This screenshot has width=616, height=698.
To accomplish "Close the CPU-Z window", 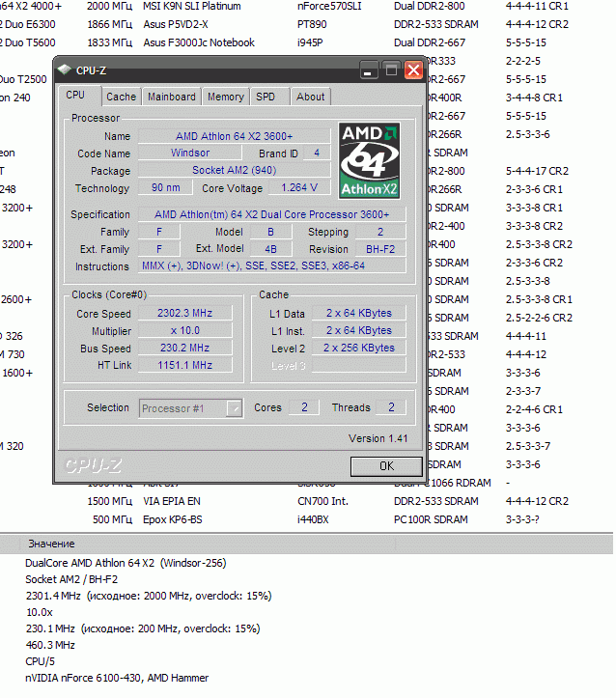I will [414, 70].
